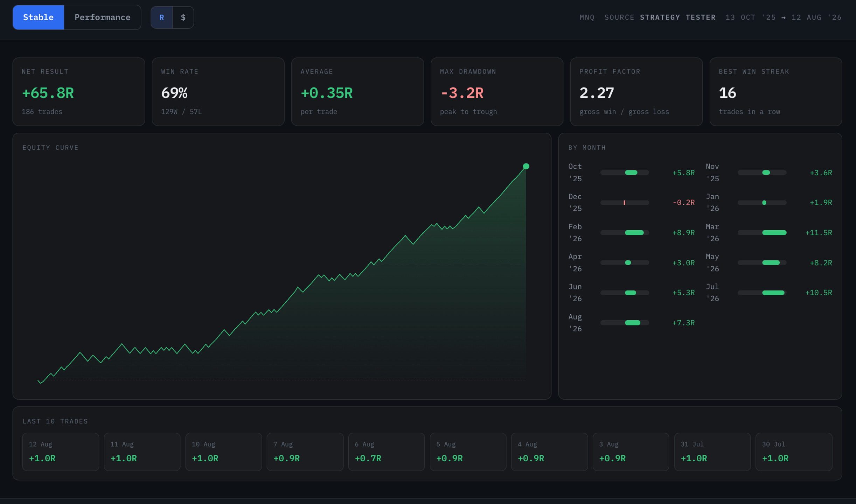Screen dimensions: 856x504
Task: Click the May '26 +8.2R value
Action: click(821, 263)
